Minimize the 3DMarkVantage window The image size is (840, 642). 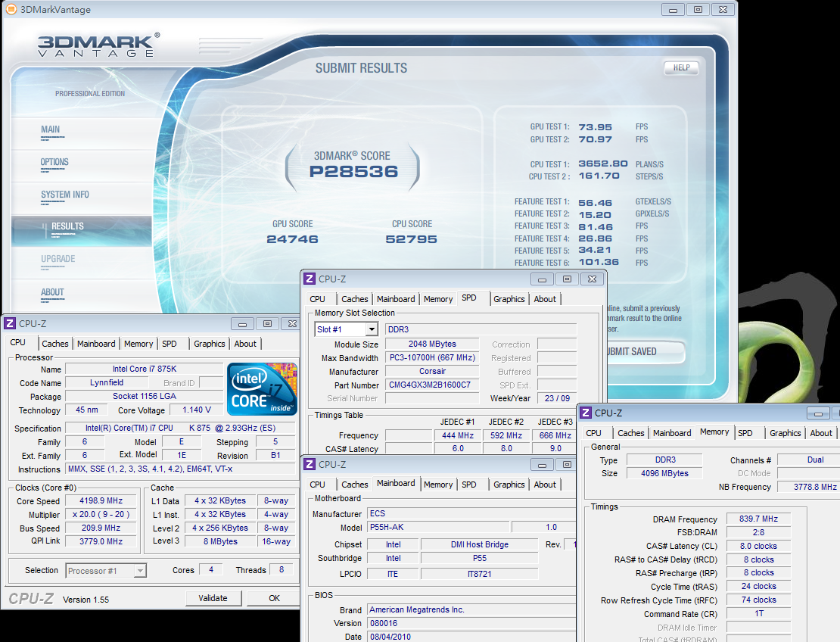(x=673, y=10)
